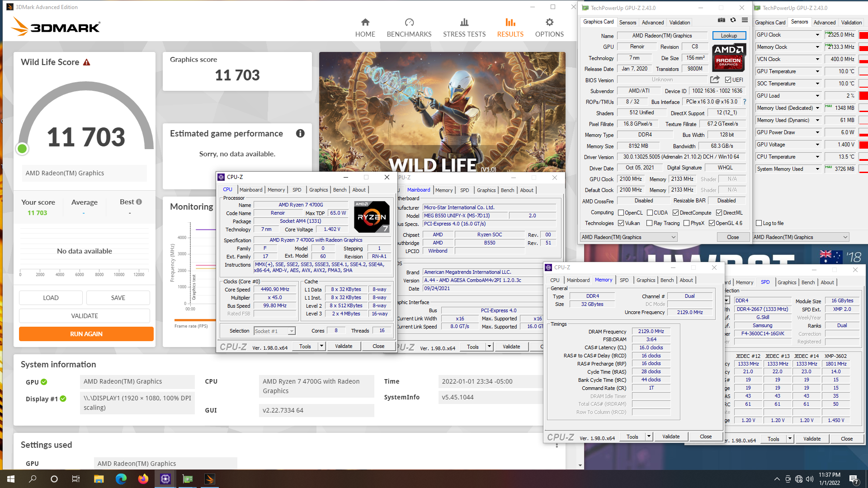
Task: Toggle OpenCL checkbox in GPU-Z
Action: pos(621,213)
